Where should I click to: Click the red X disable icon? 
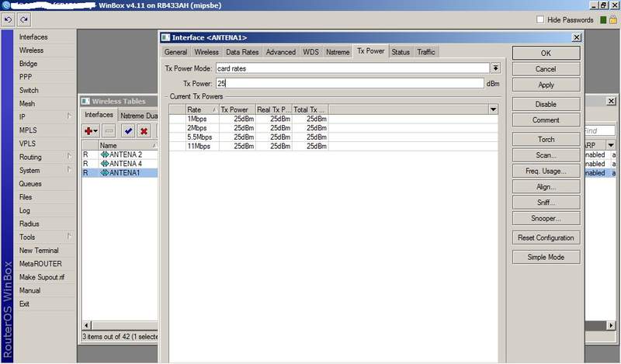[x=144, y=130]
